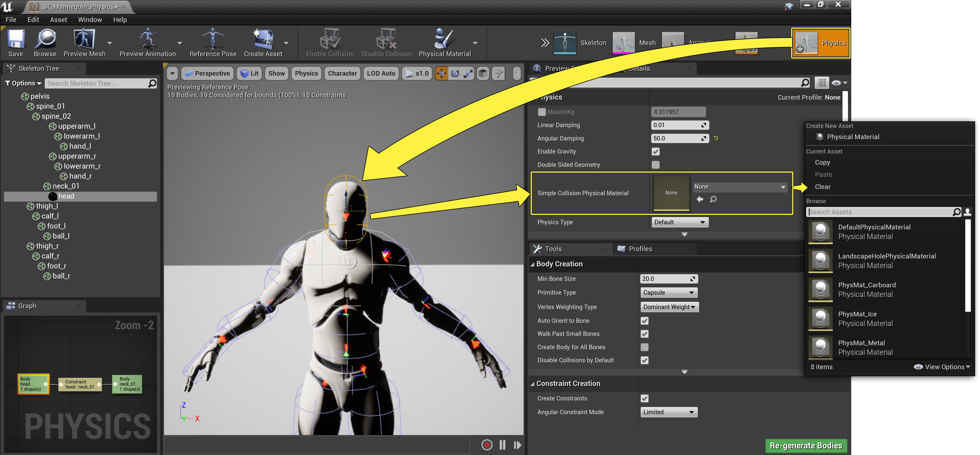The height and width of the screenshot is (455, 980).
Task: Pause the simulation playback
Action: (x=502, y=445)
